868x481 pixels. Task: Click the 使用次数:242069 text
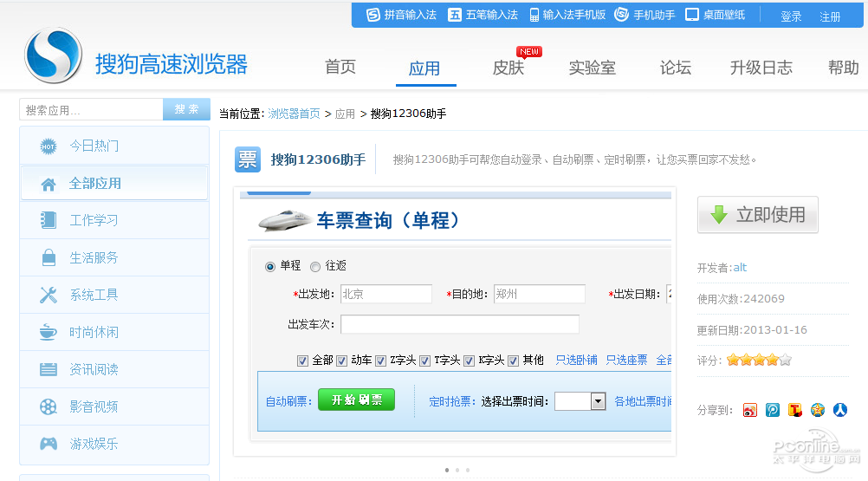tap(741, 299)
